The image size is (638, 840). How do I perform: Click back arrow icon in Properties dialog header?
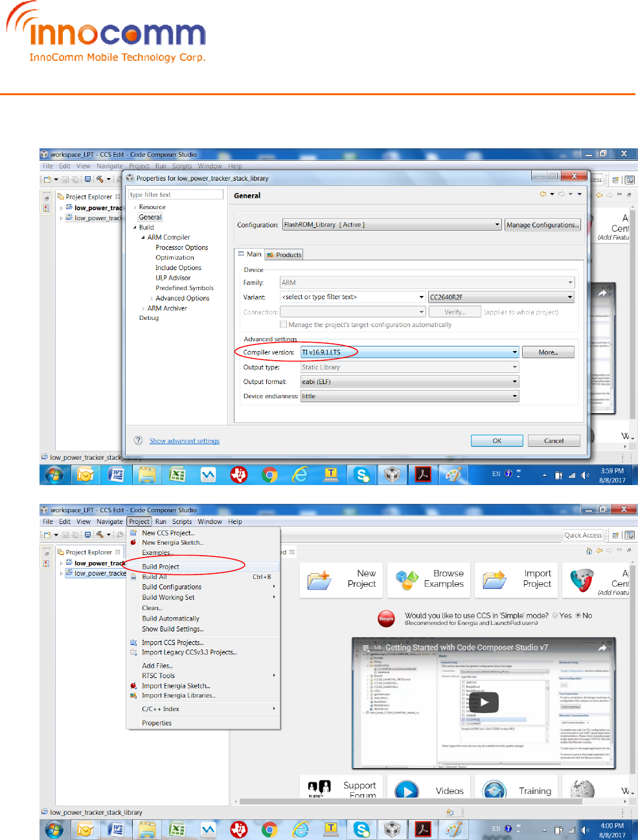point(543,194)
